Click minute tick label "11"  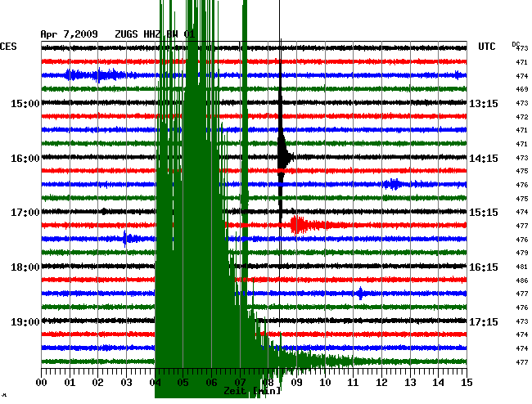pyautogui.click(x=354, y=383)
